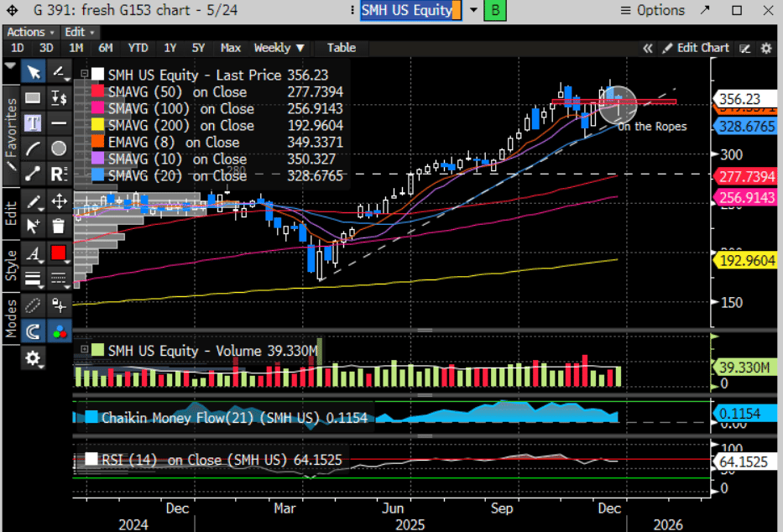Open the trend line drawing tool
Viewport: 783px width, 532px height.
[x=60, y=72]
